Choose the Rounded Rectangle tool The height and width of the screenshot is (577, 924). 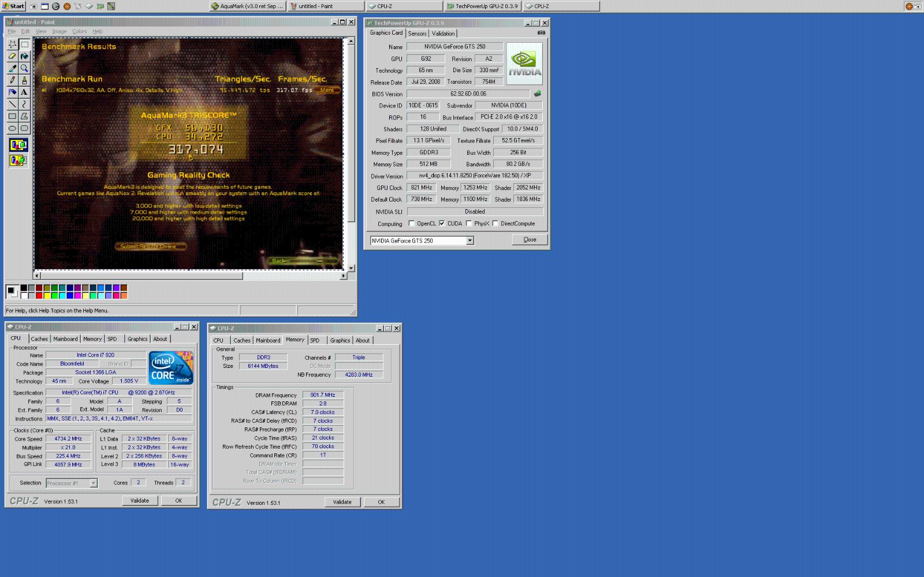click(x=24, y=128)
